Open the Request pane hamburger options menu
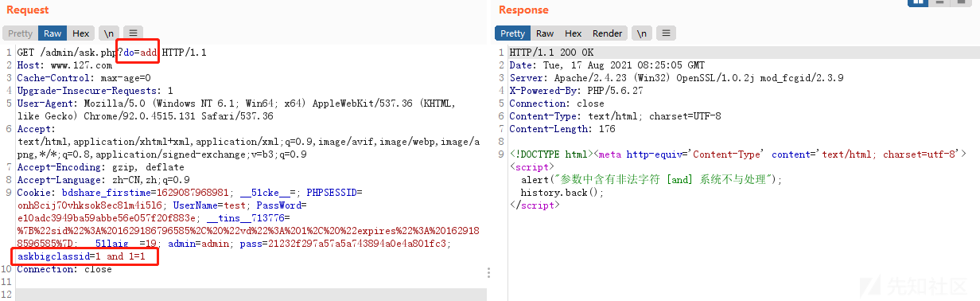980x301 pixels. tap(133, 33)
